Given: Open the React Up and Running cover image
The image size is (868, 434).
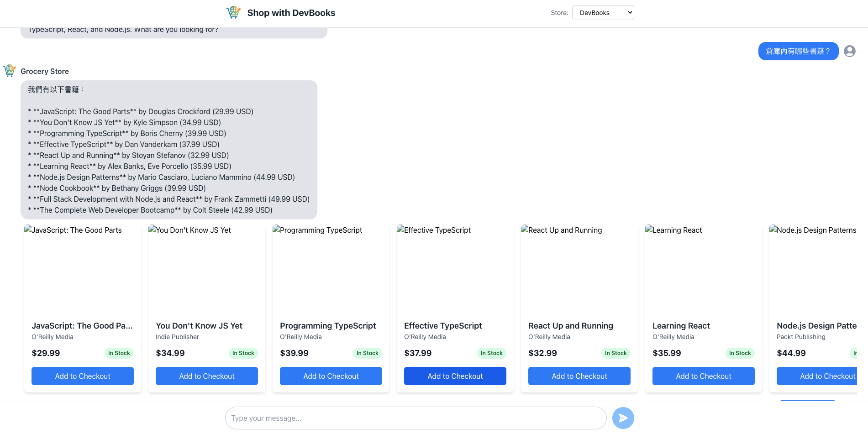Looking at the screenshot, I should click(579, 268).
